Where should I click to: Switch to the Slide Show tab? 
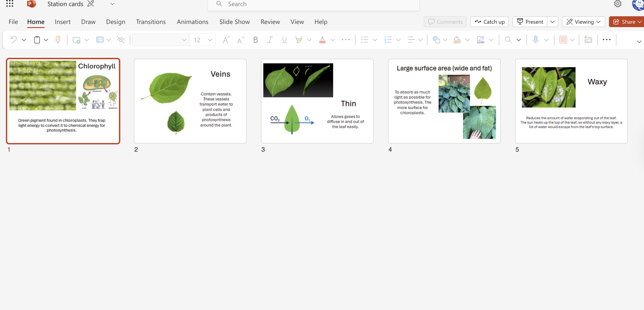[x=234, y=22]
